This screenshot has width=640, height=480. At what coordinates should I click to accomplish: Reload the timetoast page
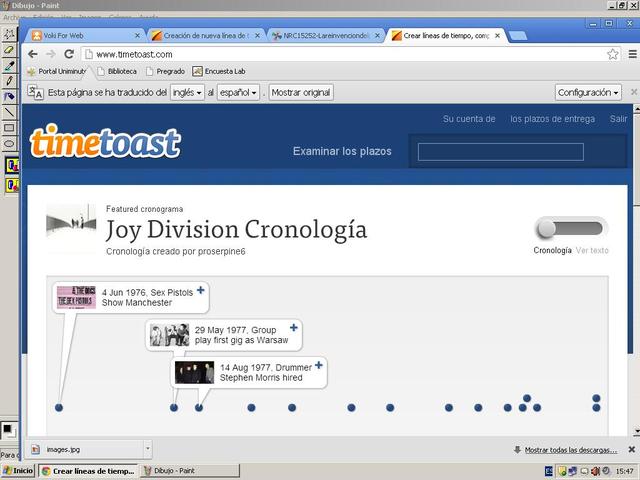coord(69,54)
